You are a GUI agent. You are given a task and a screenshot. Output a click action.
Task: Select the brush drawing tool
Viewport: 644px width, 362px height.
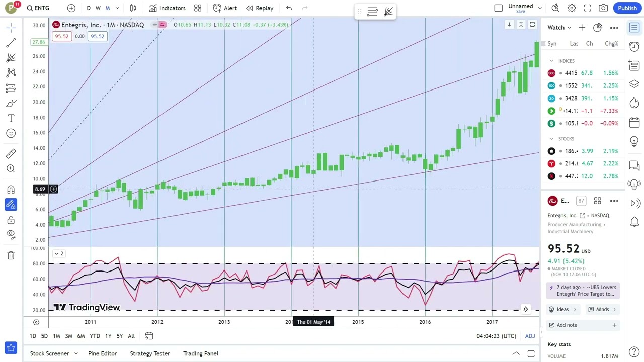pos(11,103)
